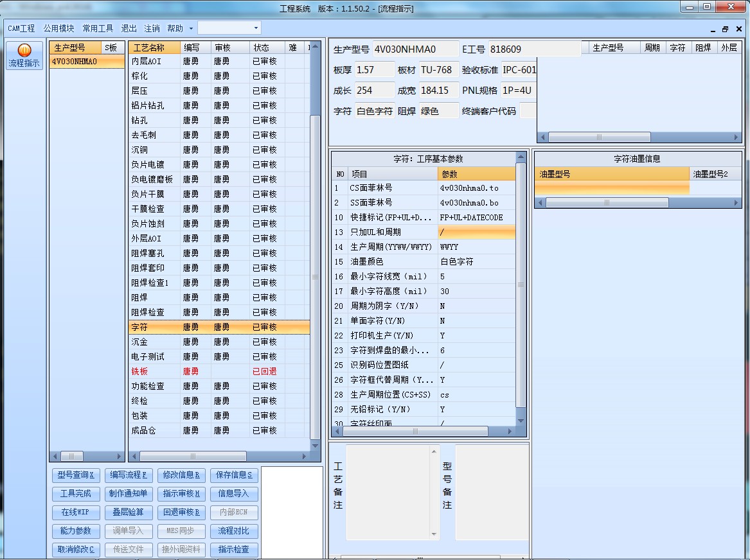750x560 pixels.
Task: Select parameter row CS面菲林号
Action: 424,188
